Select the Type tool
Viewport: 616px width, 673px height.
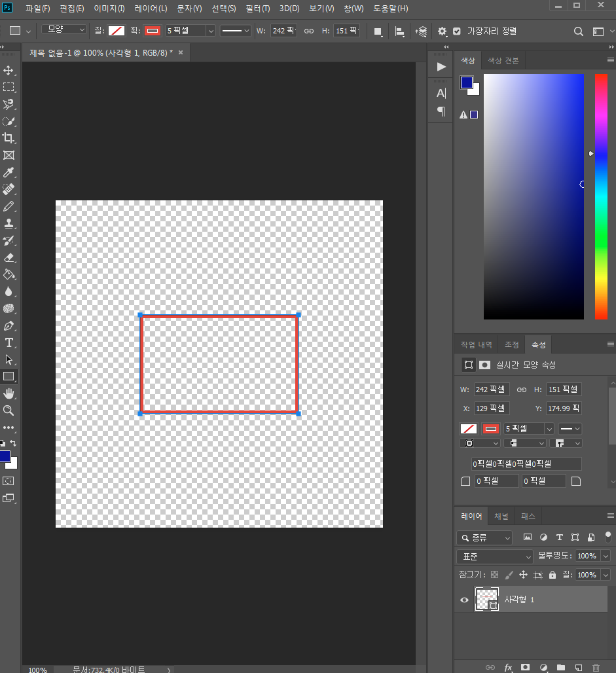(x=9, y=342)
